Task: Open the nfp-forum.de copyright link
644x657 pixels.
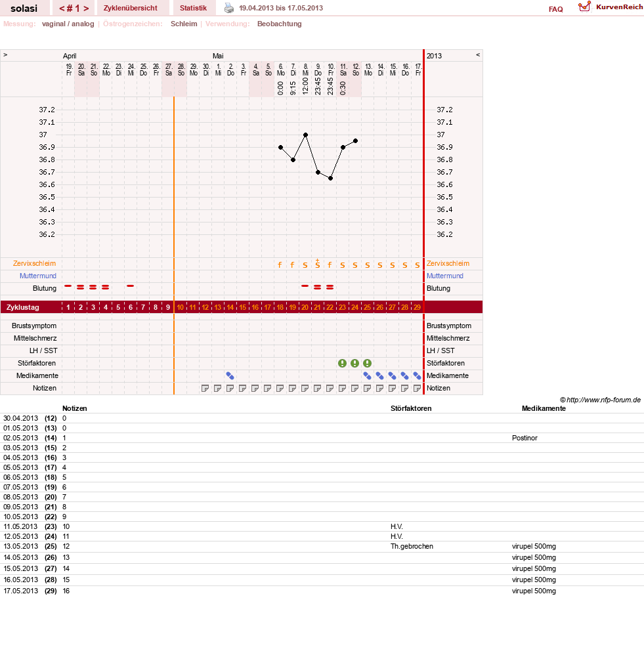Action: click(x=601, y=400)
